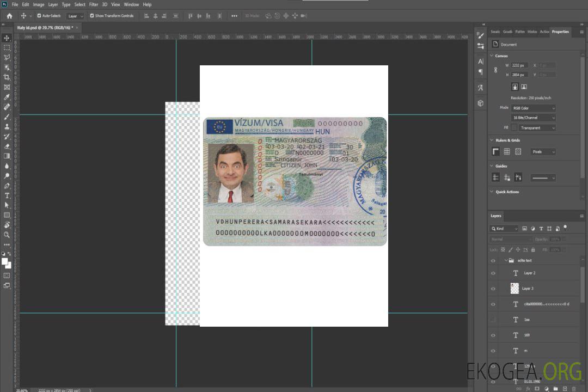
Task: Open the Glyphs panel icon
Action: (480, 88)
